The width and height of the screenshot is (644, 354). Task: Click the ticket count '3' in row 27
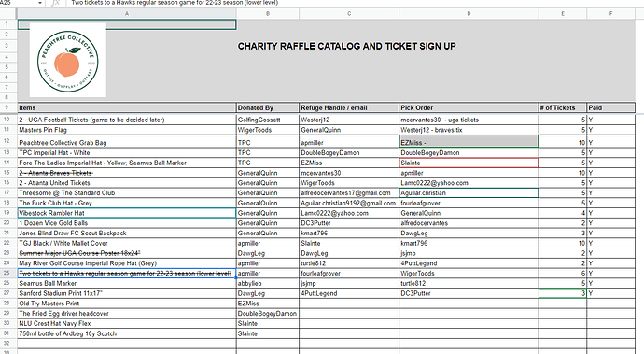click(563, 293)
